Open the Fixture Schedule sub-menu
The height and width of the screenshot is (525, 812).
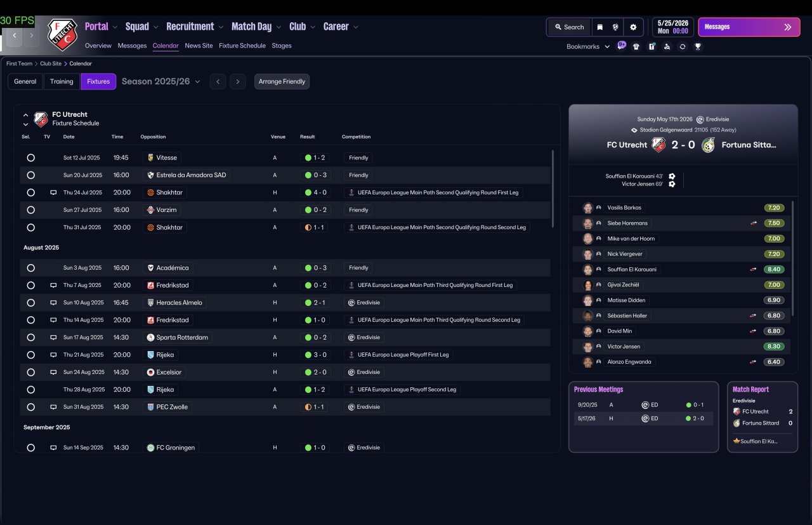[242, 46]
